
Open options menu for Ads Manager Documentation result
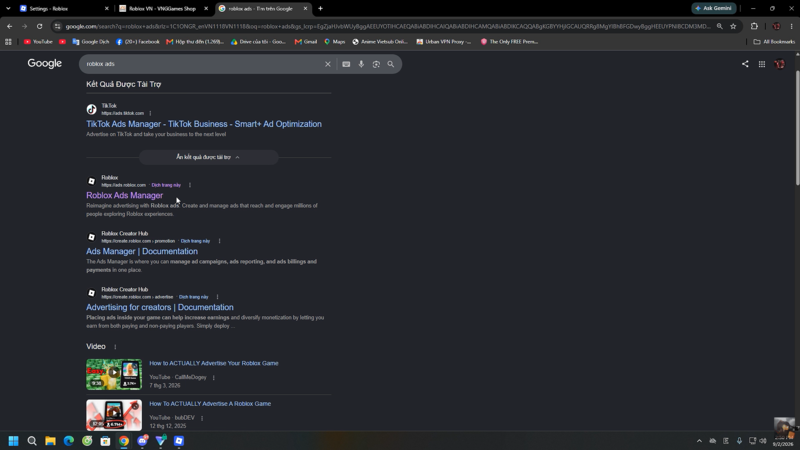pos(219,241)
